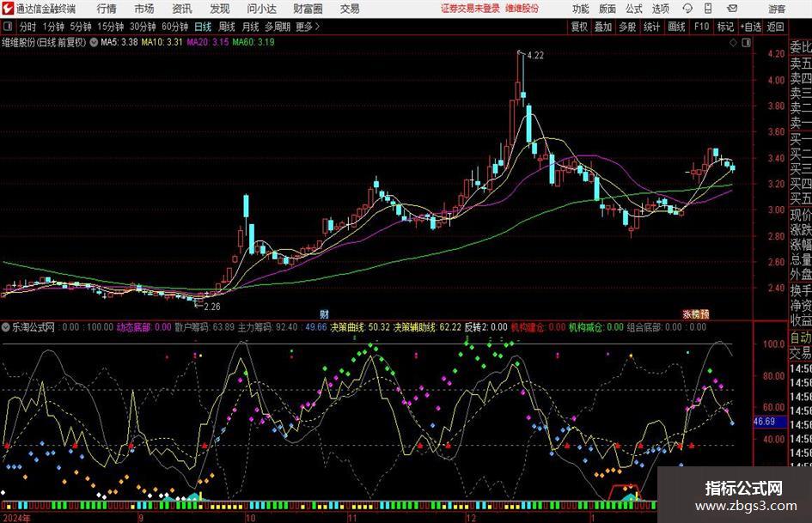The height and width of the screenshot is (523, 812).
Task: Click the 自动 tab in side panel
Action: pos(800,338)
